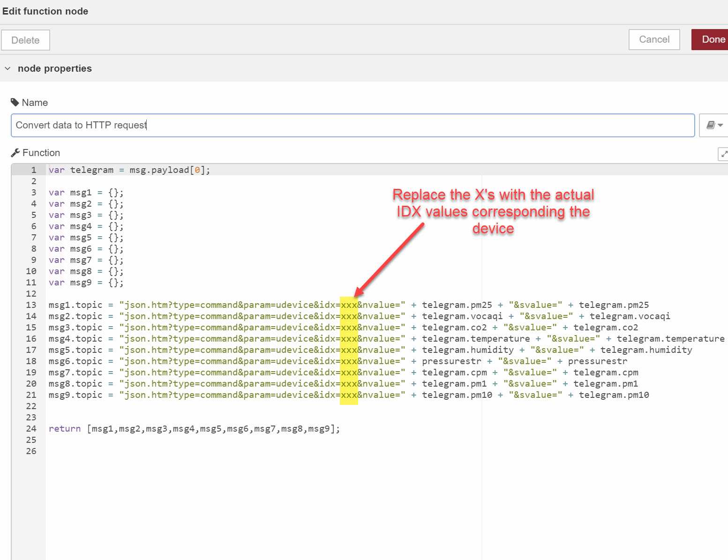Place cursor on the var telegram line

129,170
